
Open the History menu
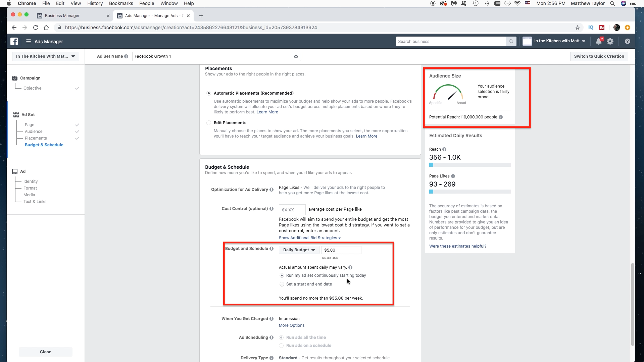click(95, 3)
